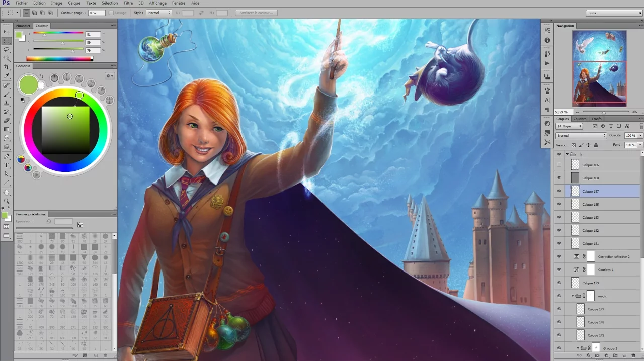Image resolution: width=644 pixels, height=362 pixels.
Task: Click the Navigation panel image thumbnail
Action: tap(599, 68)
